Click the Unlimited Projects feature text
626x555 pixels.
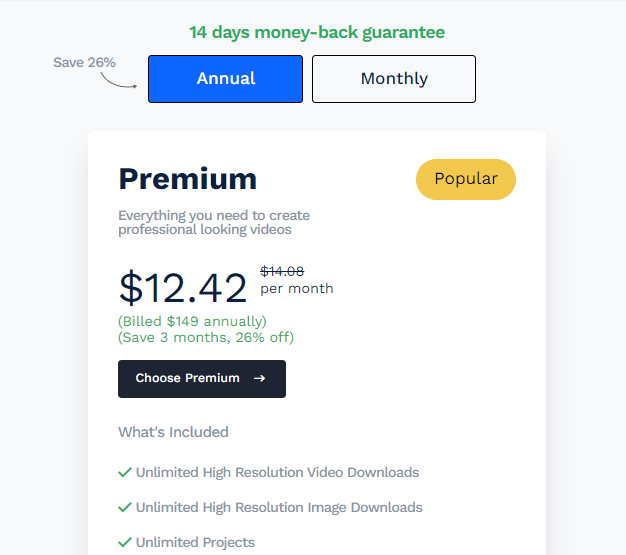(195, 542)
